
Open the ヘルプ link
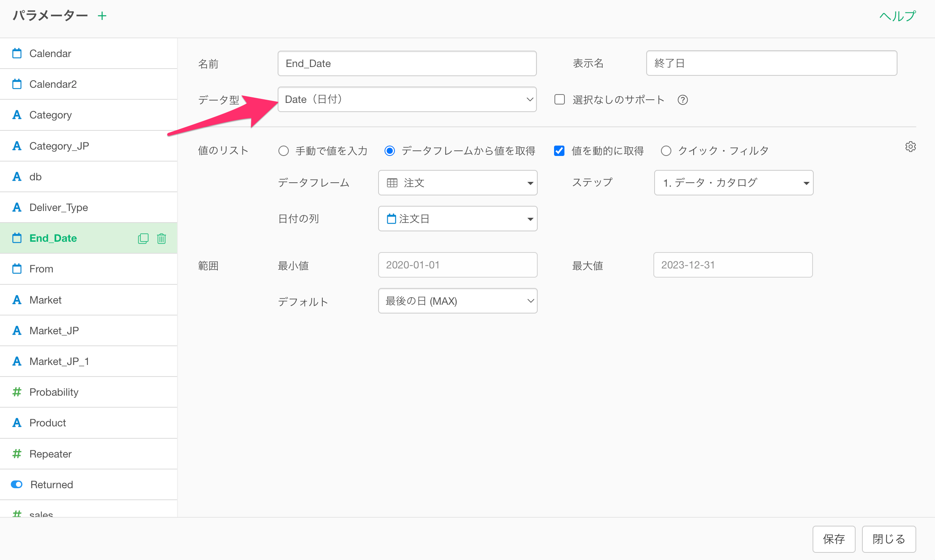(x=898, y=16)
